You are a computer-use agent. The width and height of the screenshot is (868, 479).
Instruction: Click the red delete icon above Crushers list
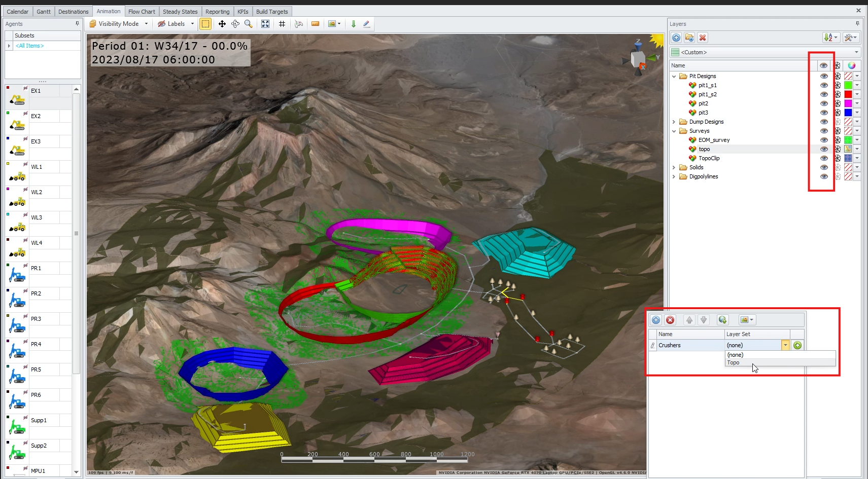pos(670,320)
